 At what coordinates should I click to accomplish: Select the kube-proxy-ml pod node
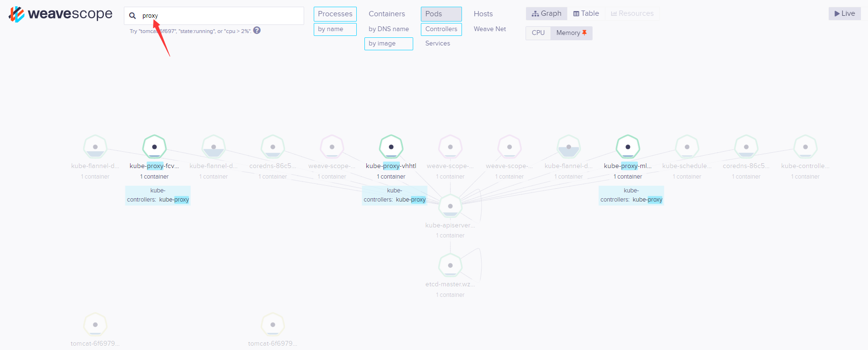click(x=628, y=147)
